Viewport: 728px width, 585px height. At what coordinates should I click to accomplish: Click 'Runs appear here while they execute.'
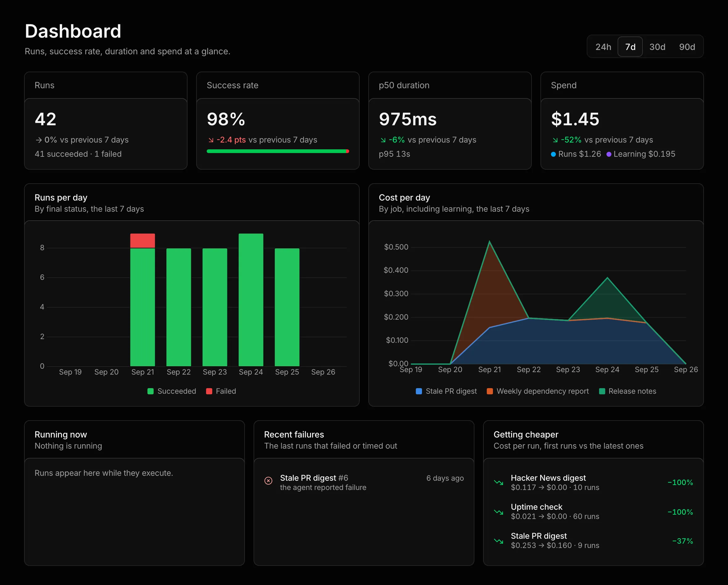[x=104, y=473]
